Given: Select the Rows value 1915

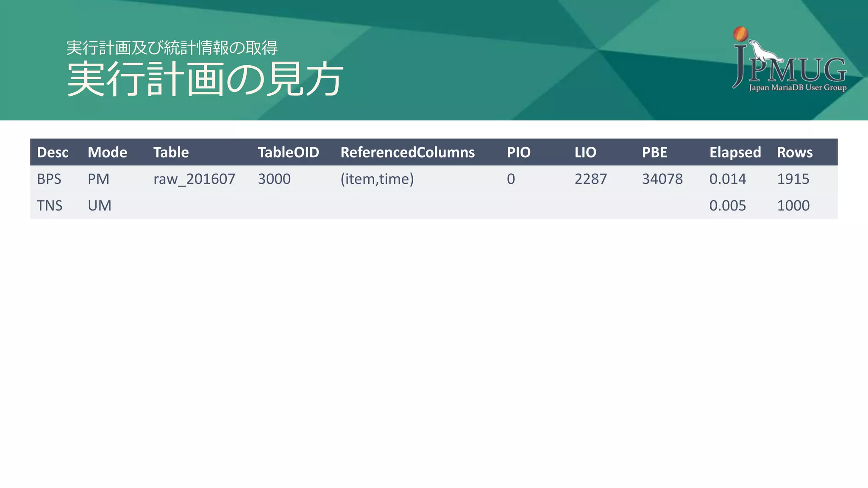Looking at the screenshot, I should pos(793,179).
